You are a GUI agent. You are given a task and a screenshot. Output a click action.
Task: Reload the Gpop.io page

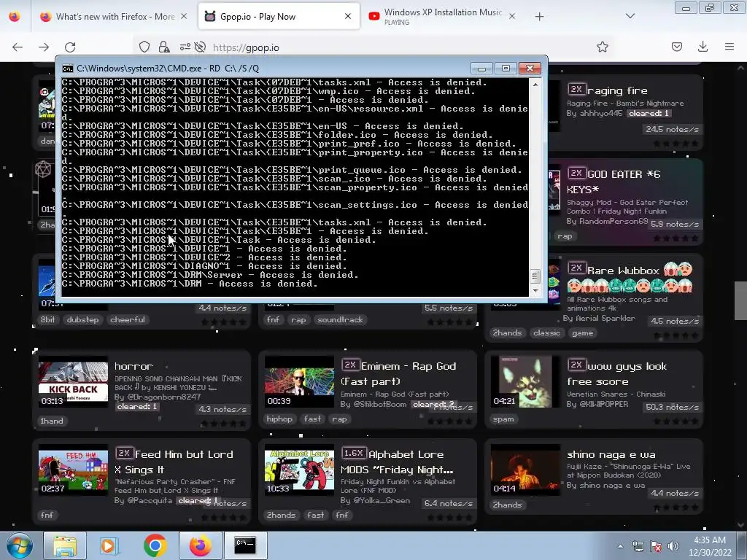pyautogui.click(x=70, y=47)
